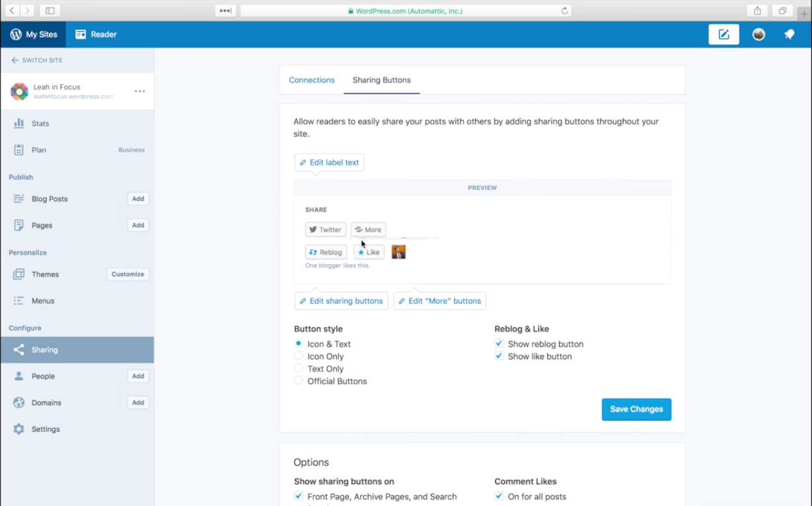Open the notifications bell icon

coord(789,34)
